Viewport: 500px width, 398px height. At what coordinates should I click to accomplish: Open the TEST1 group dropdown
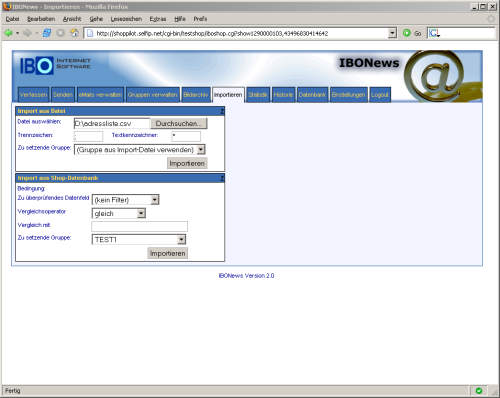tap(139, 239)
